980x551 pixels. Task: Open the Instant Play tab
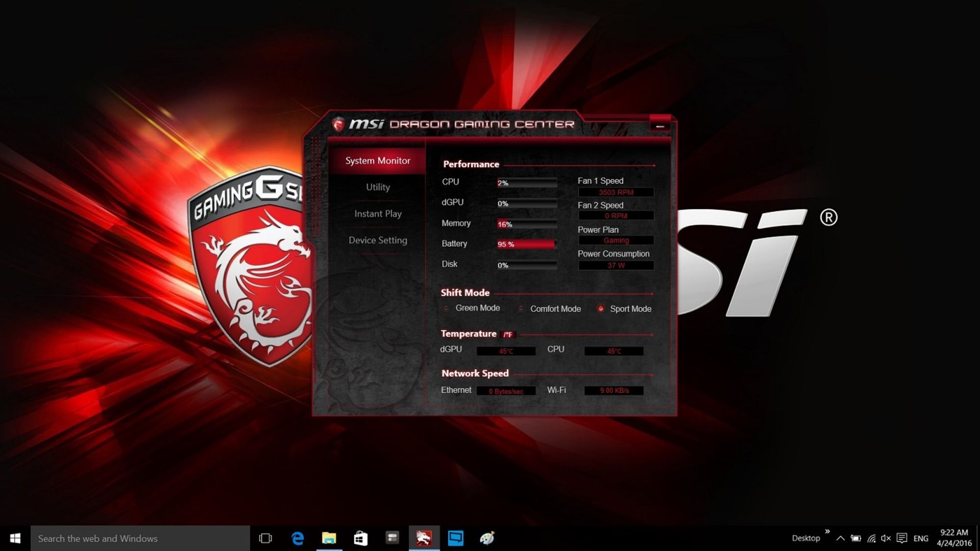pos(378,214)
